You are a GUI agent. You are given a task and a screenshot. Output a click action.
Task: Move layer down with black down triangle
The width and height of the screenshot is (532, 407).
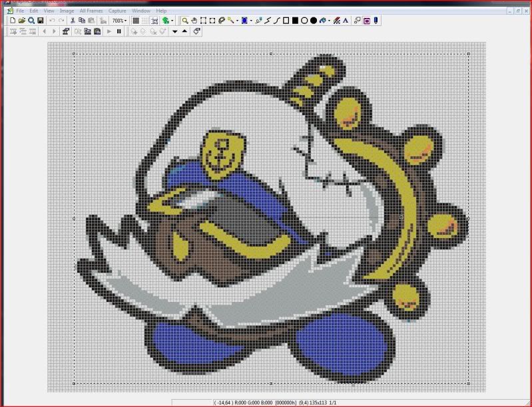coord(175,31)
